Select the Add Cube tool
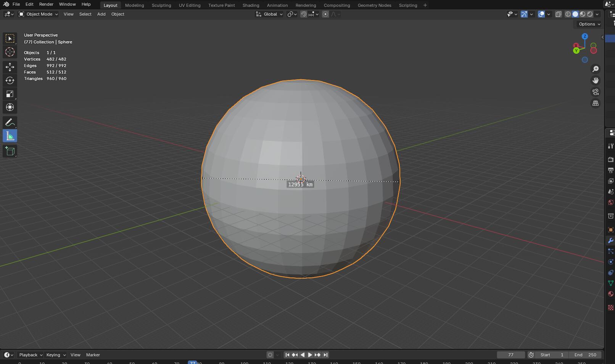 [x=10, y=151]
